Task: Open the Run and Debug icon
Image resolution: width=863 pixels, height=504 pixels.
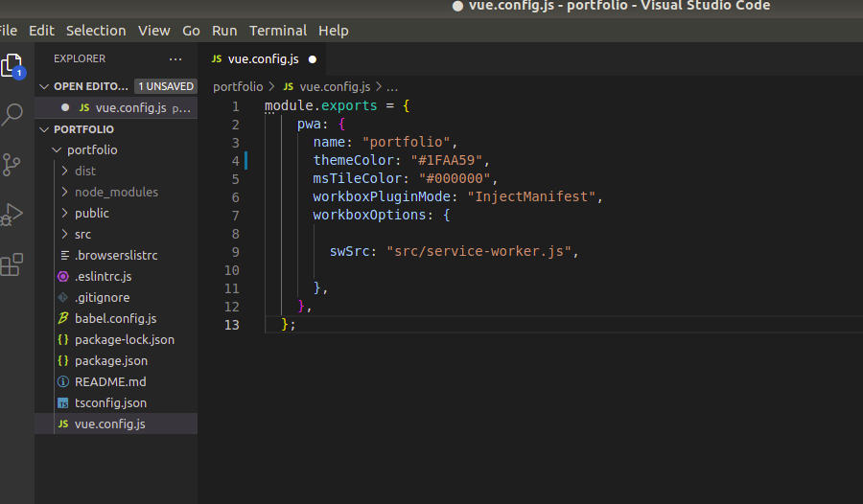Action: [x=12, y=214]
